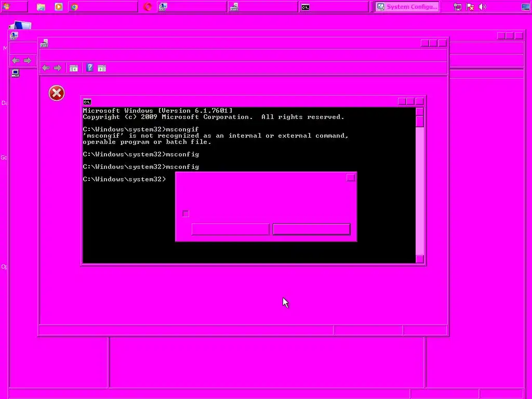The width and height of the screenshot is (532, 399).
Task: Click Command Prompt scrollbar down arrow
Action: tap(420, 259)
